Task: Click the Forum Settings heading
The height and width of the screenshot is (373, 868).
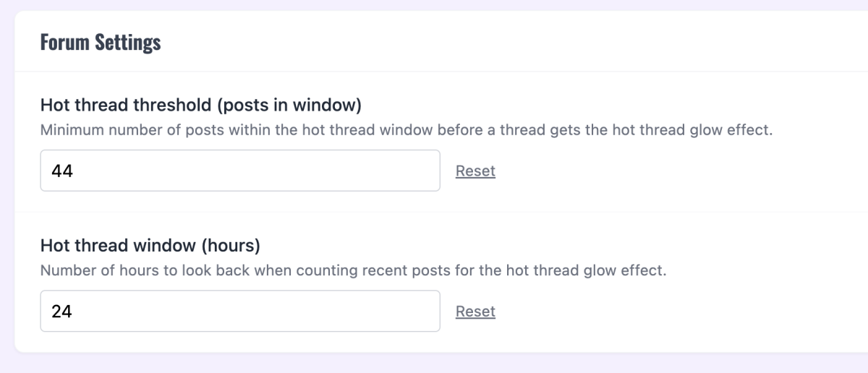Action: pos(101,42)
